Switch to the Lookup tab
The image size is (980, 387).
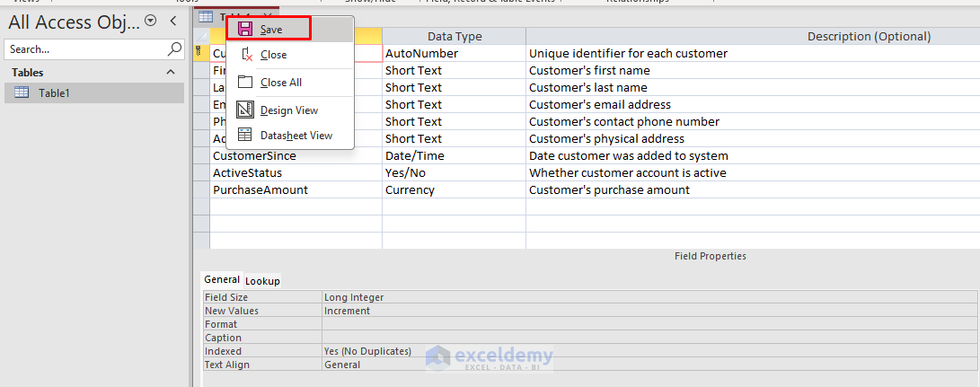coord(262,280)
